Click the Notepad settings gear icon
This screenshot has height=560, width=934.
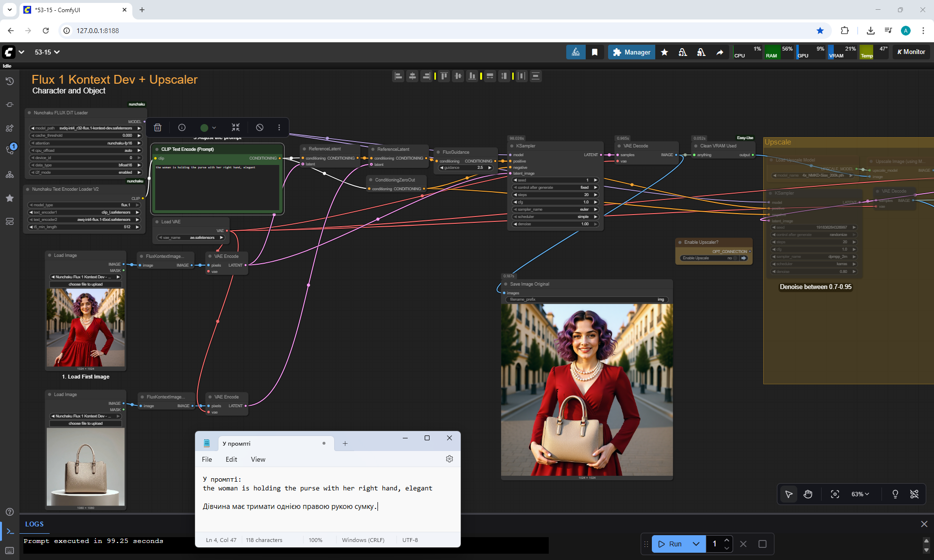point(449,459)
